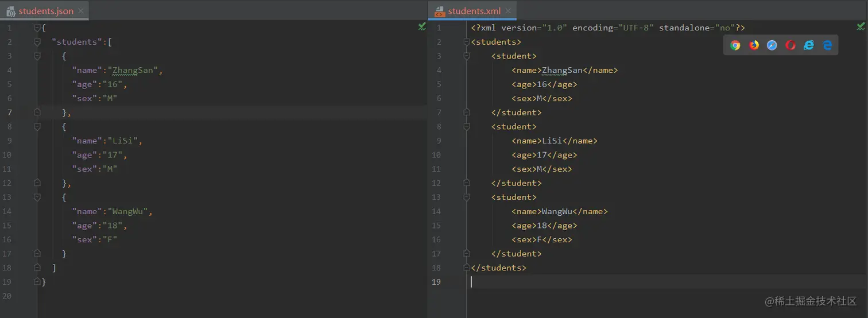Click <name>LiSi</name> in the XML editor

click(555, 141)
